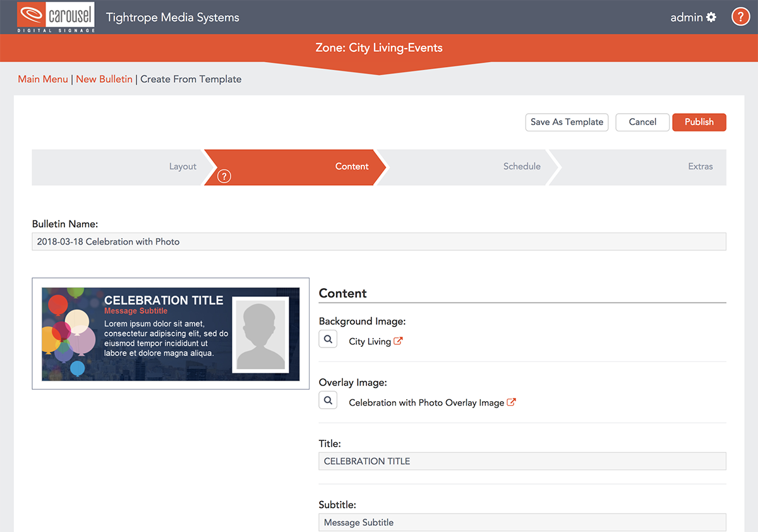758x532 pixels.
Task: Click into the Bulletin Name field
Action: 379,241
